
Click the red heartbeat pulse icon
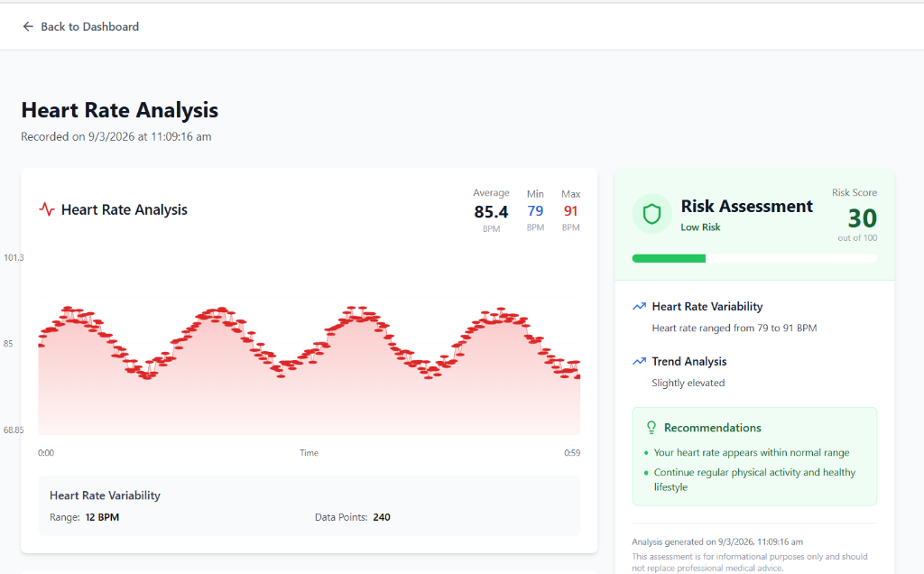(47, 209)
